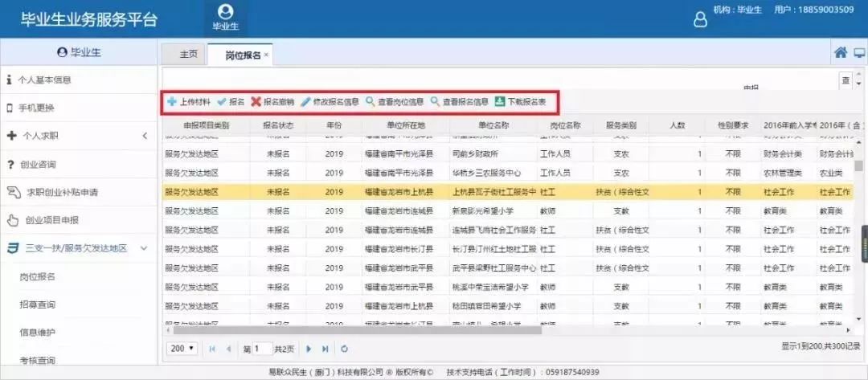Click the 上传材料 plus icon
Viewport: 868px width, 380px height.
coord(172,102)
